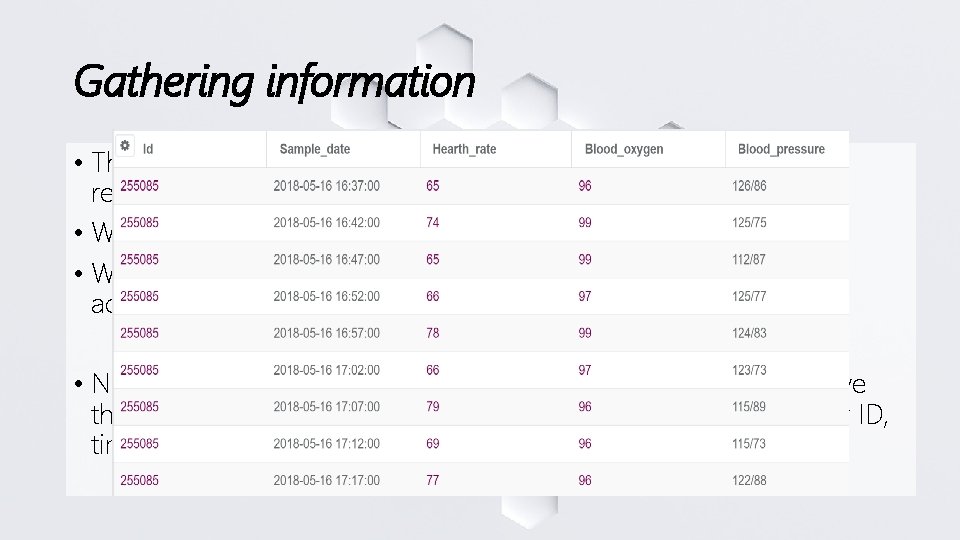
Task: Open Id 255085 in the 16:52:00 row
Action: click(140, 296)
